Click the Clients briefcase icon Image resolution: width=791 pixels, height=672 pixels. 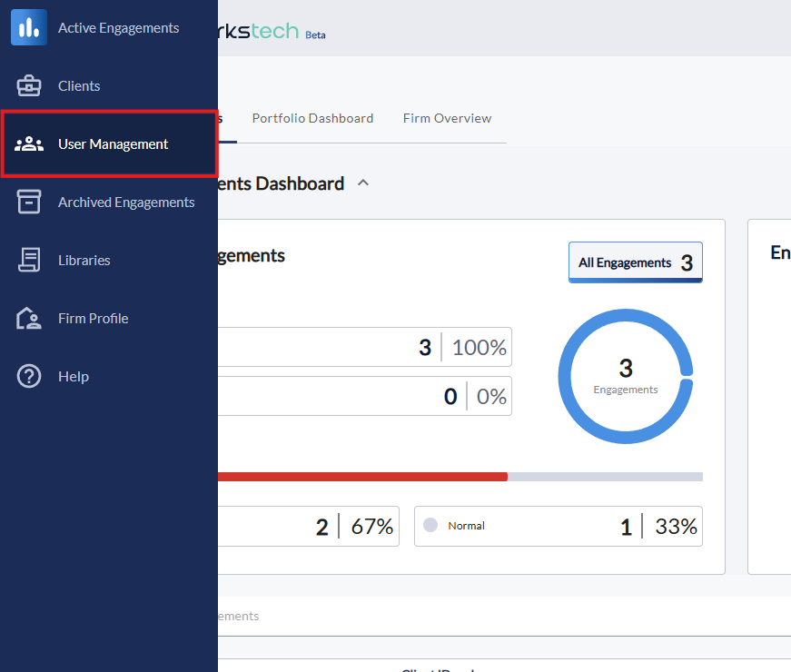pos(29,86)
